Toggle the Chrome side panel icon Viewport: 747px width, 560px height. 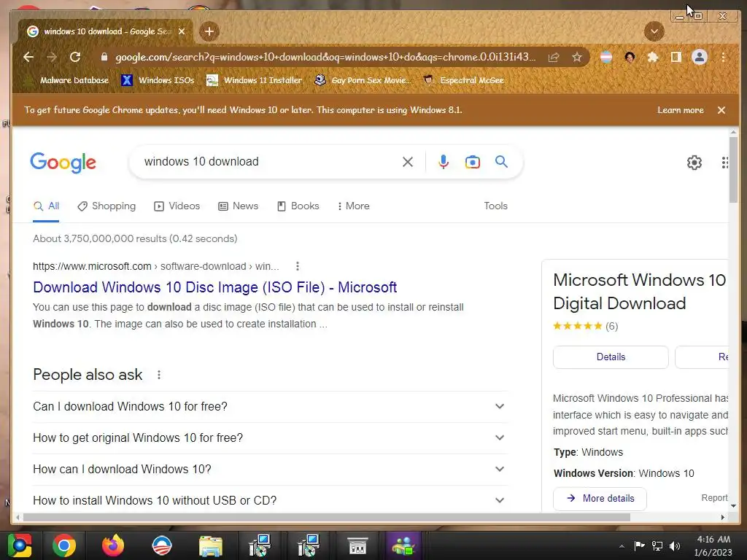tap(676, 57)
